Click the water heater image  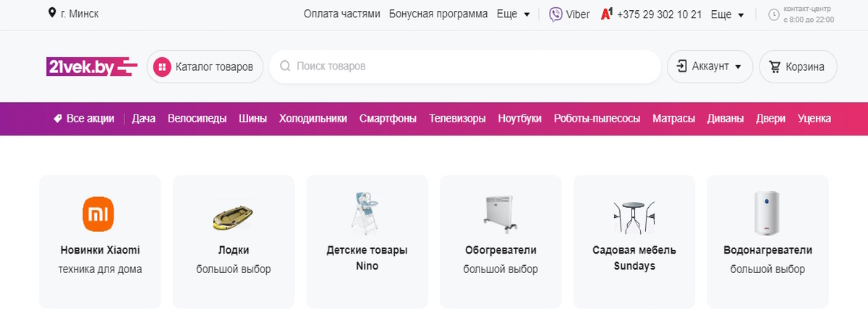coord(767,213)
